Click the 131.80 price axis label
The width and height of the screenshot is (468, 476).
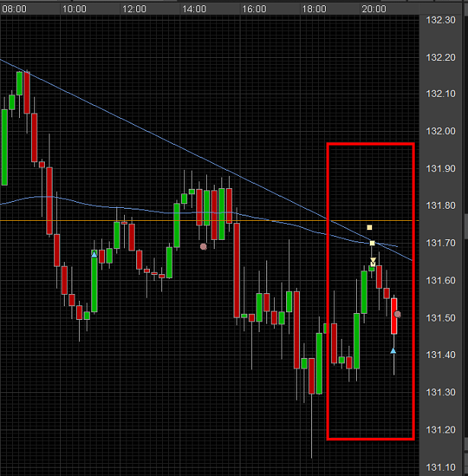pyautogui.click(x=441, y=206)
